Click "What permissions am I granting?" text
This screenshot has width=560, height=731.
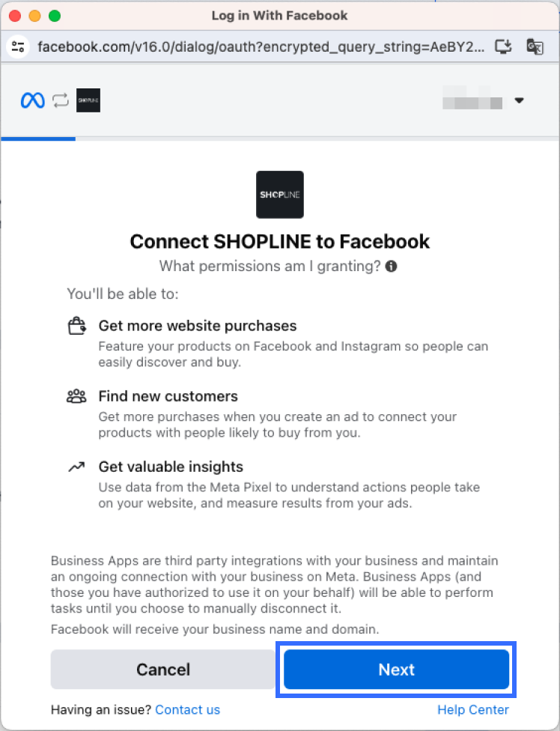pos(270,266)
